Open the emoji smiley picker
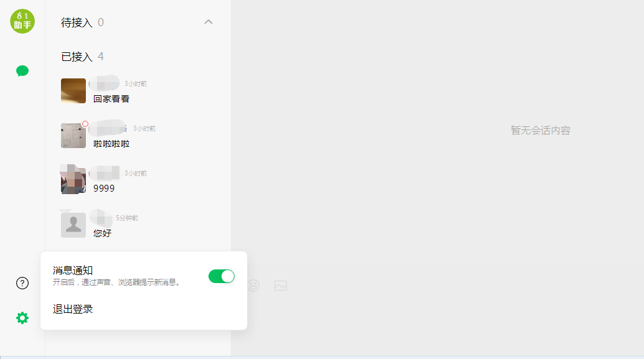Image resolution: width=644 pixels, height=359 pixels. pyautogui.click(x=253, y=286)
